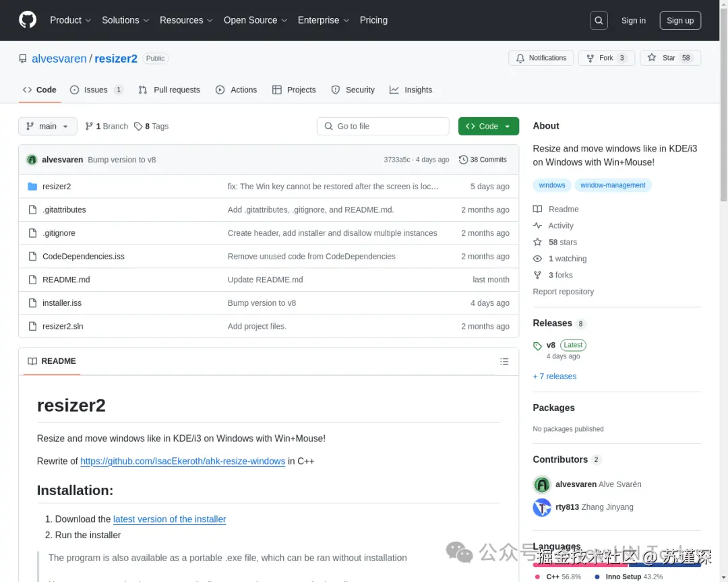Screen dimensions: 728x582
Task: Open the green Code dropdown button
Action: coord(489,126)
